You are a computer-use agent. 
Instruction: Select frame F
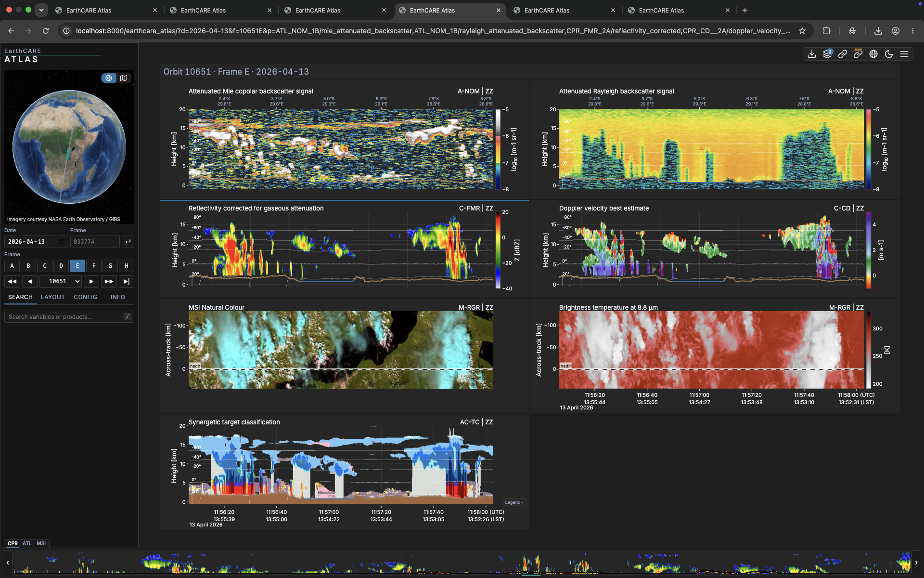pyautogui.click(x=94, y=266)
